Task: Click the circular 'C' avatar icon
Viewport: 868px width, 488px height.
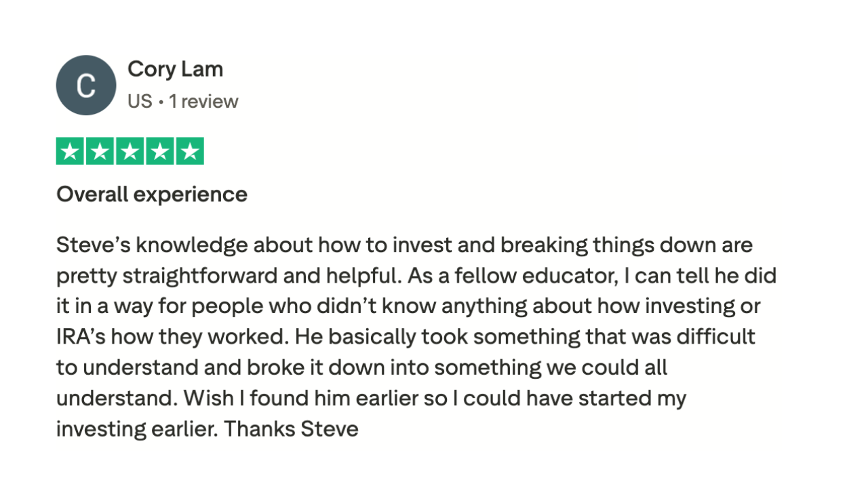Action: (x=86, y=85)
